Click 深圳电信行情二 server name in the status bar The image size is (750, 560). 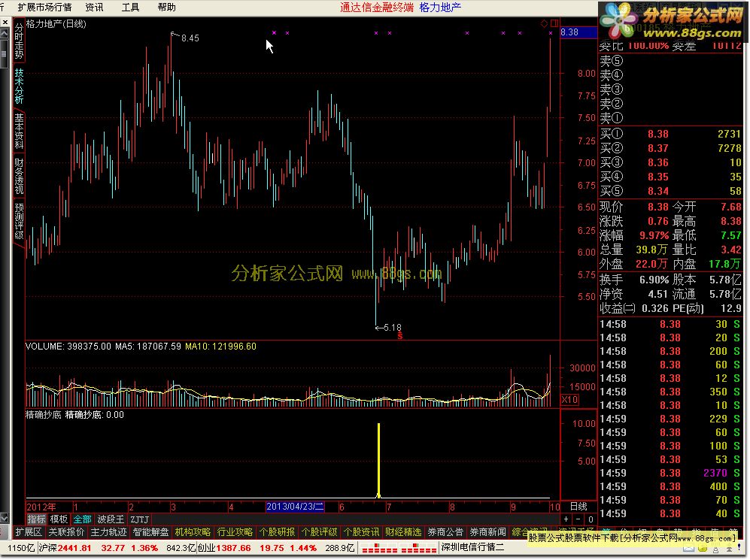(x=472, y=547)
